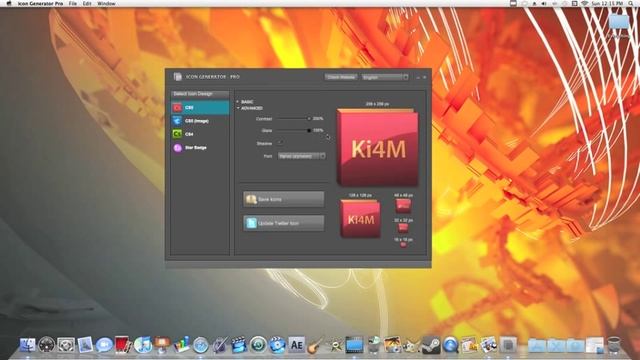
Task: Open the Apple menu
Action: pyautogui.click(x=8, y=3)
